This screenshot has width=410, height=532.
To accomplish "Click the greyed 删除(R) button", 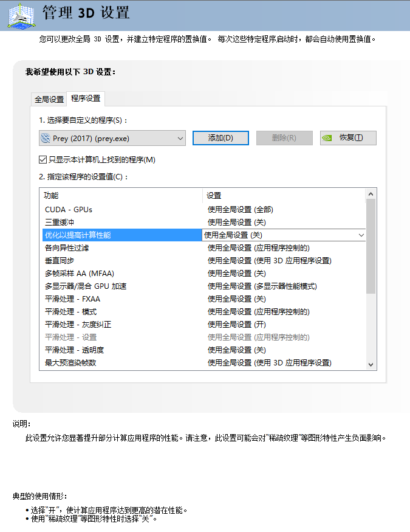I will [x=284, y=138].
